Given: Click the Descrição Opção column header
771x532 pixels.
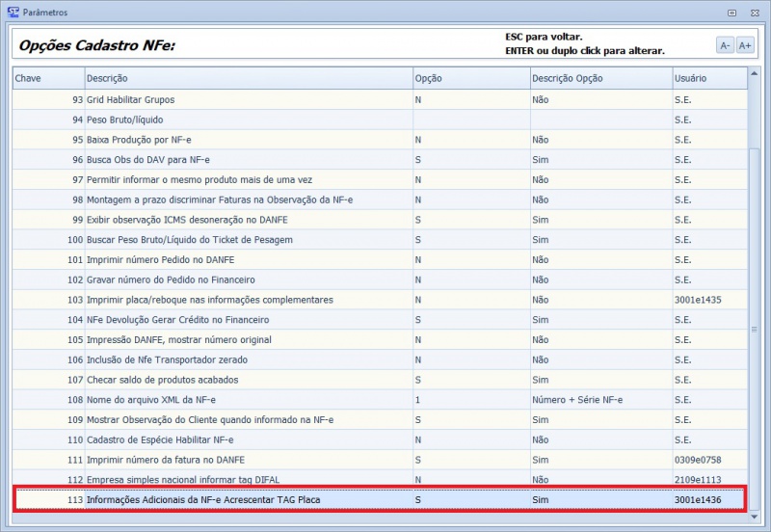Looking at the screenshot, I should click(598, 78).
